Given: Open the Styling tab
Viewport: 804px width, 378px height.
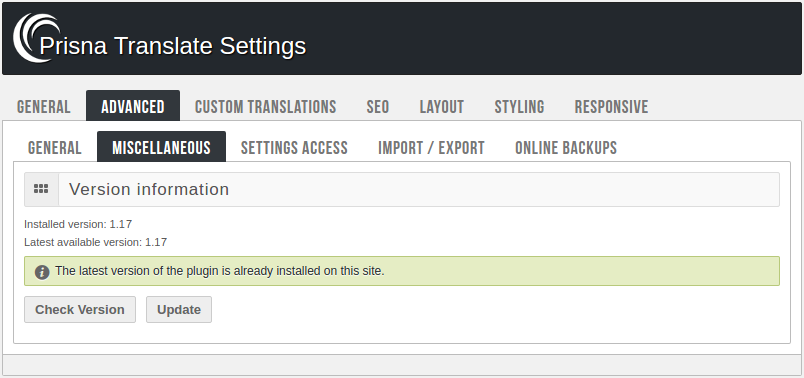Looking at the screenshot, I should pos(519,107).
